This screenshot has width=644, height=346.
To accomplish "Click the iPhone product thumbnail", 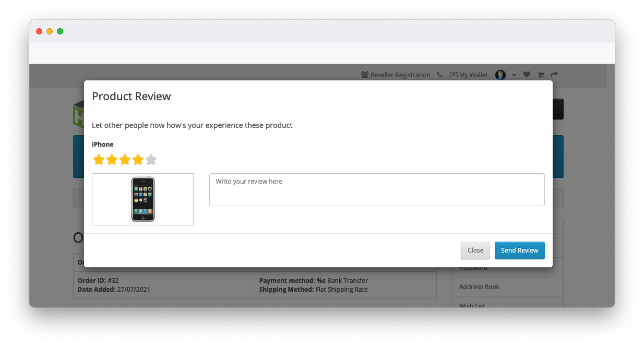I will (142, 199).
